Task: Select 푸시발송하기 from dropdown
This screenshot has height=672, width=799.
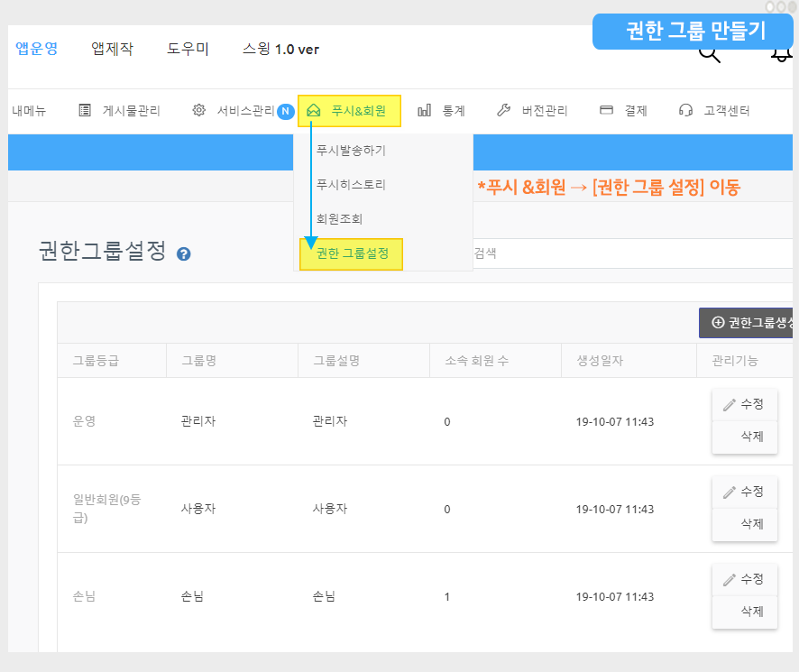Action: coord(351,150)
